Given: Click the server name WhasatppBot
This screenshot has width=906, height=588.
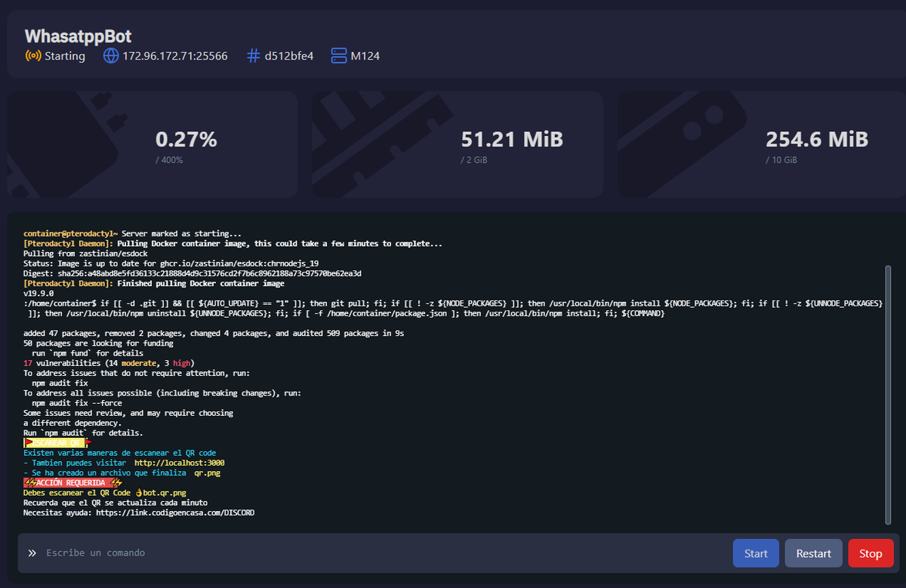Looking at the screenshot, I should click(78, 35).
